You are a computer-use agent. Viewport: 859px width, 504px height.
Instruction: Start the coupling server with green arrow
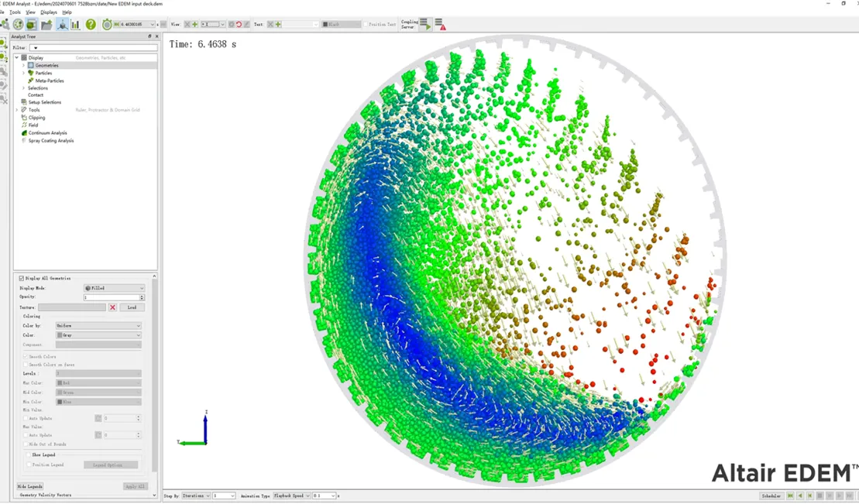424,25
